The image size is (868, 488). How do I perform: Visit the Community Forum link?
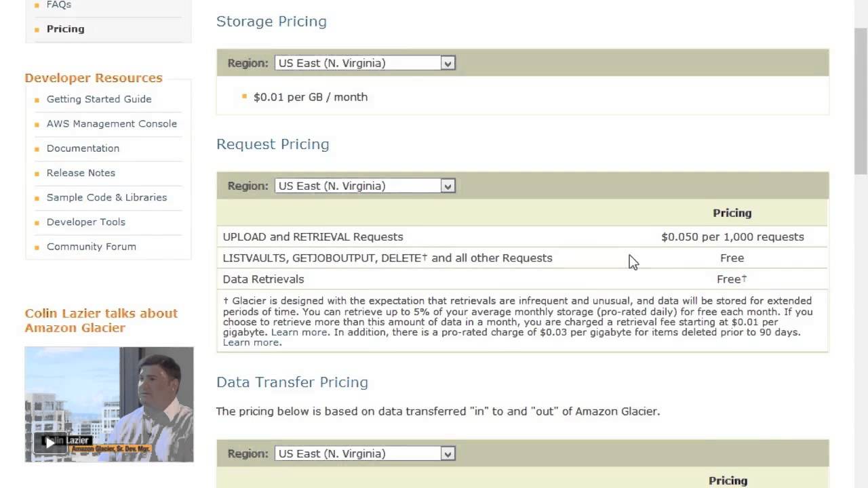click(92, 247)
